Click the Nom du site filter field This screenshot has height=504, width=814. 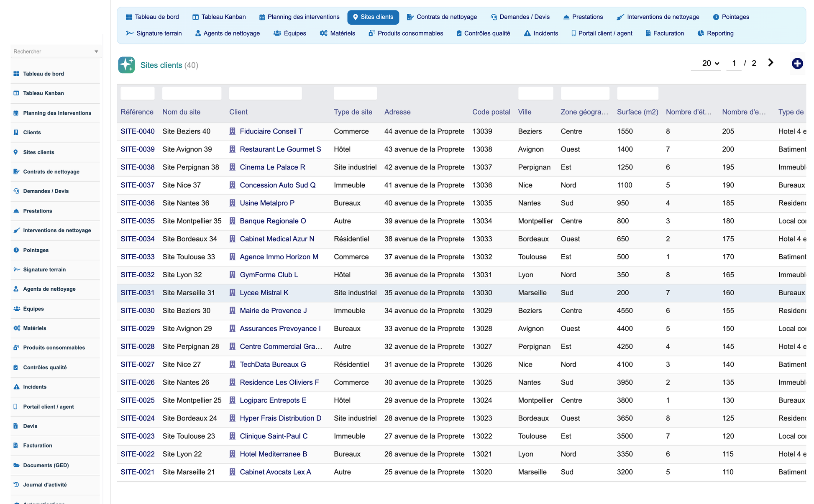192,93
